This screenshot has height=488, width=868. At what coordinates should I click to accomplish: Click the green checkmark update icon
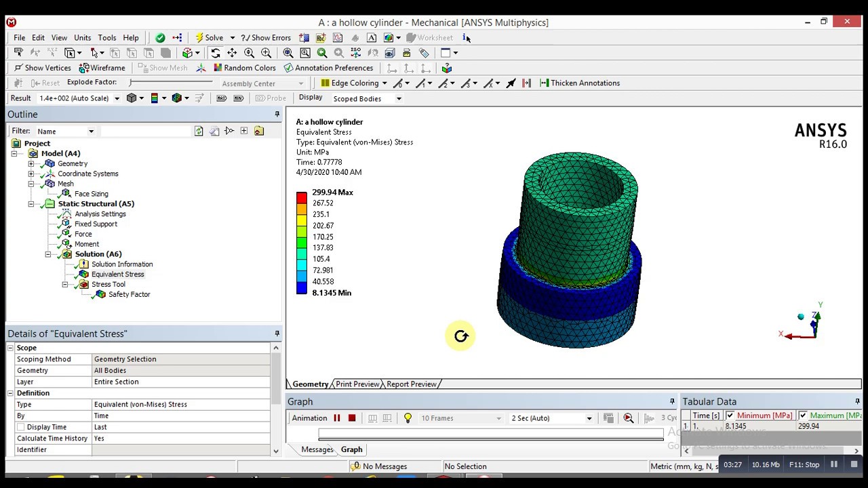160,38
